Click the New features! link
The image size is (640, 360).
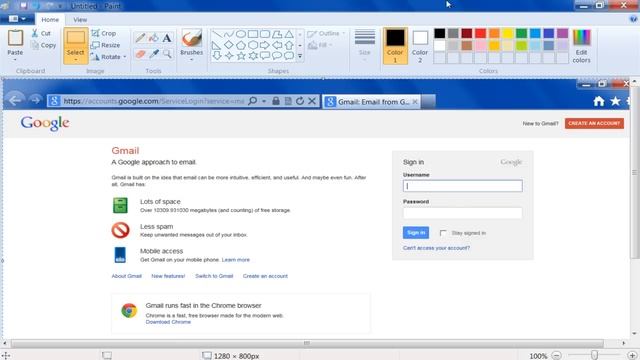[168, 276]
